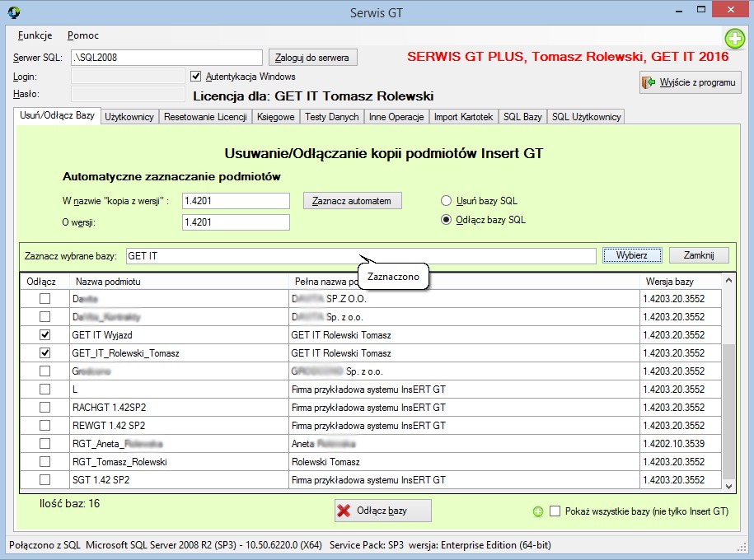
Task: Click Nazwa podmiotu column header
Action: (x=179, y=281)
